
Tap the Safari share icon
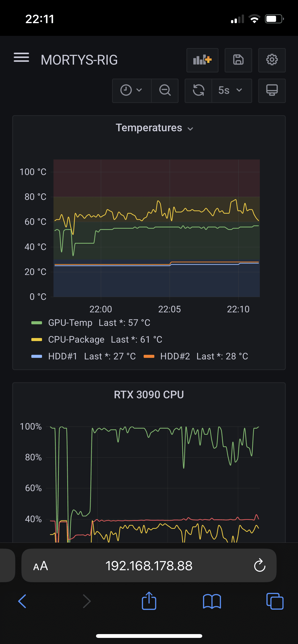click(x=149, y=601)
